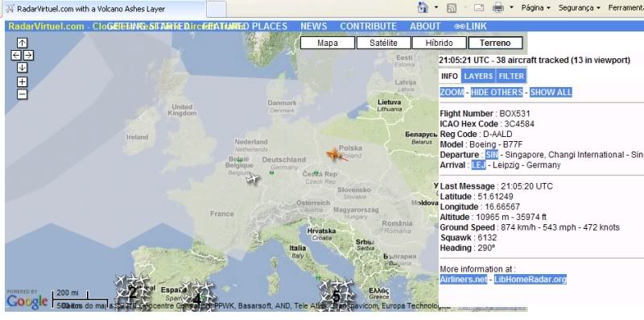
Task: Pan map left with the left arrow
Action: [x=16, y=55]
